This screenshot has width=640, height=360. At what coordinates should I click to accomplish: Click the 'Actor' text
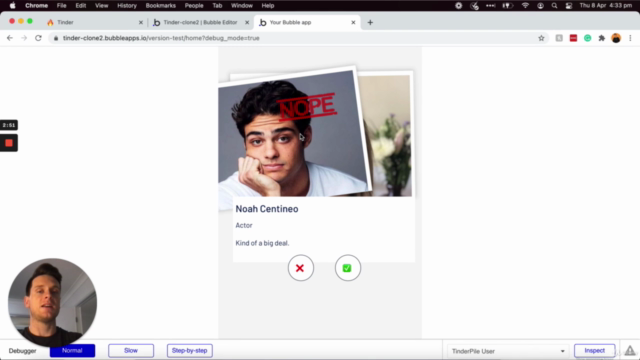tap(244, 225)
